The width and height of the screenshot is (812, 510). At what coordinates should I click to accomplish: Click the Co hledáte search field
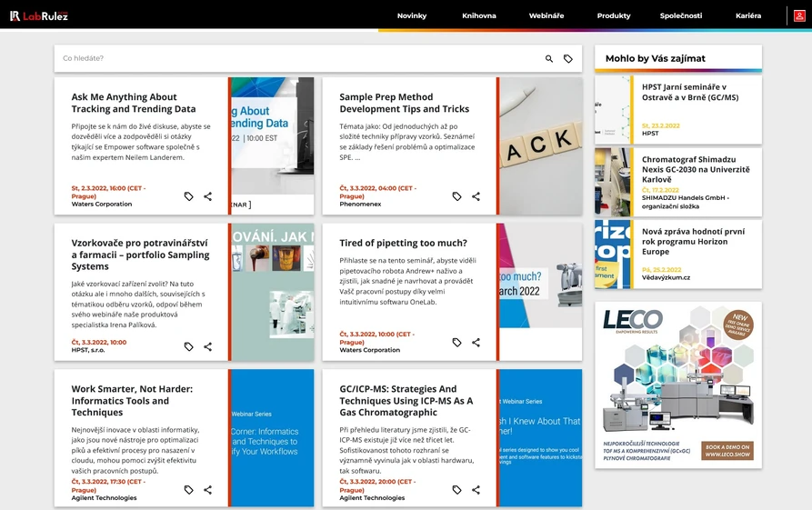[x=291, y=59]
